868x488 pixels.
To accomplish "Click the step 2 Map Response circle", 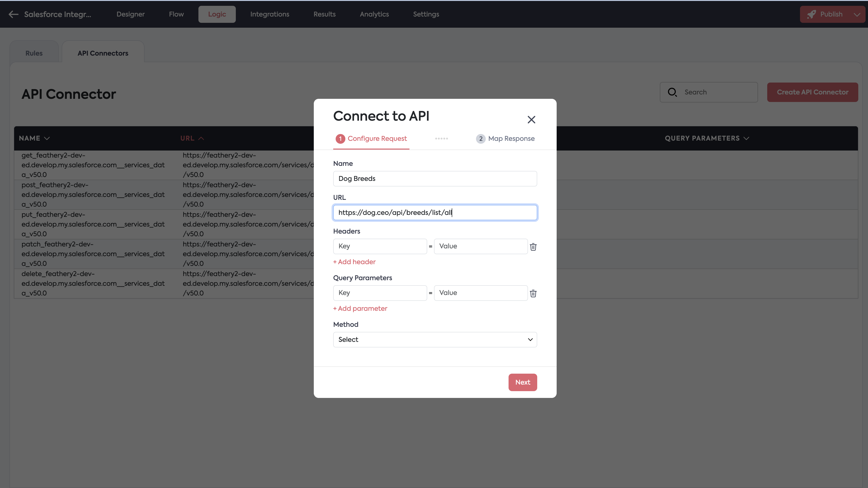I will coord(480,139).
